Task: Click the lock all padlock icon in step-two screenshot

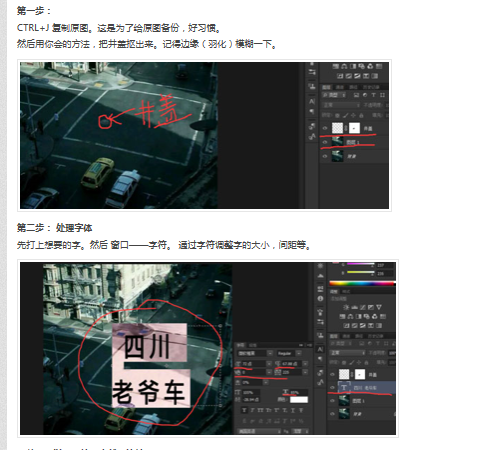Action: [367, 362]
